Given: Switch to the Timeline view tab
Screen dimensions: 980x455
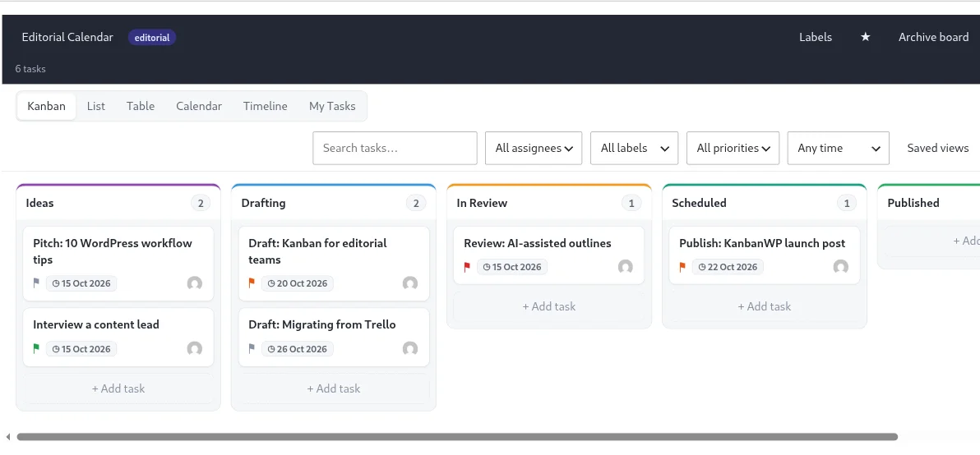Looking at the screenshot, I should click(266, 106).
